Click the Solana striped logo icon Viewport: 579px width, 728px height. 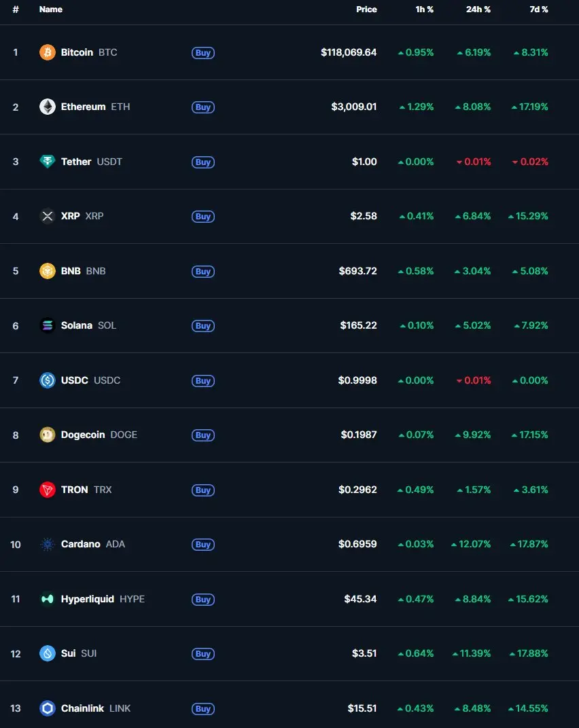pos(48,325)
